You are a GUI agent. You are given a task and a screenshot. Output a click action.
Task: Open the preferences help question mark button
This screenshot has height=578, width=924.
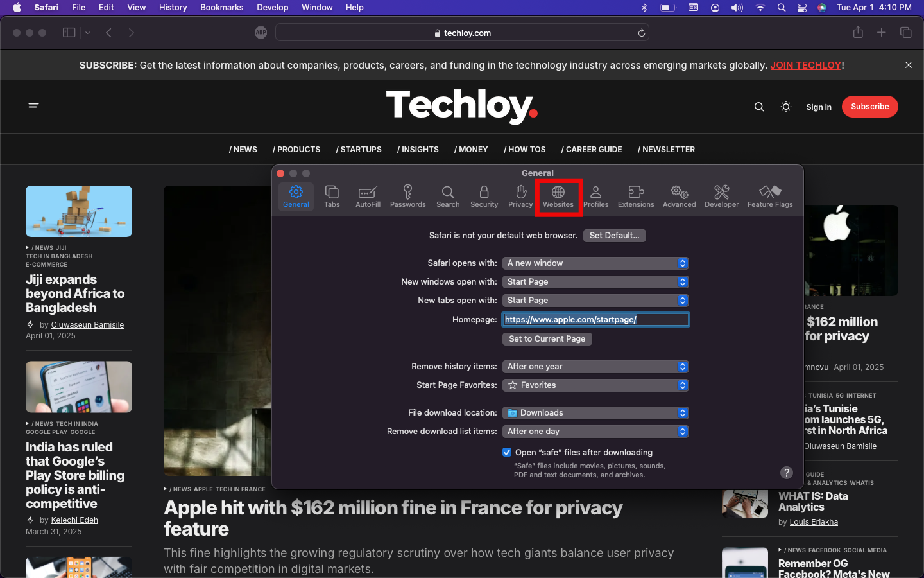(787, 473)
